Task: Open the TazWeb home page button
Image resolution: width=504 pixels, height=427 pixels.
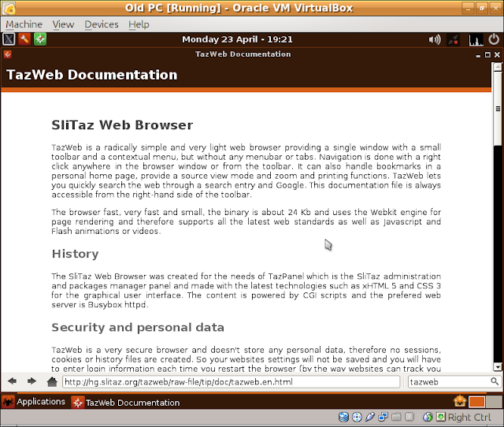Action: (52, 381)
